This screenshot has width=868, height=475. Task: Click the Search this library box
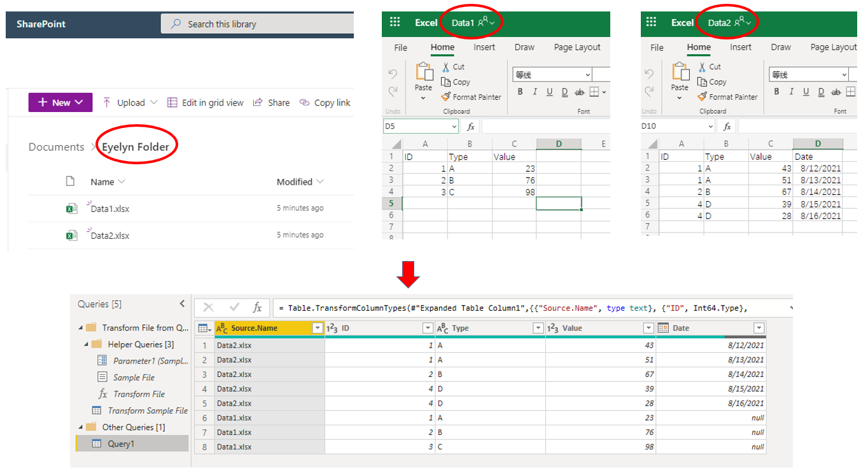pyautogui.click(x=257, y=24)
